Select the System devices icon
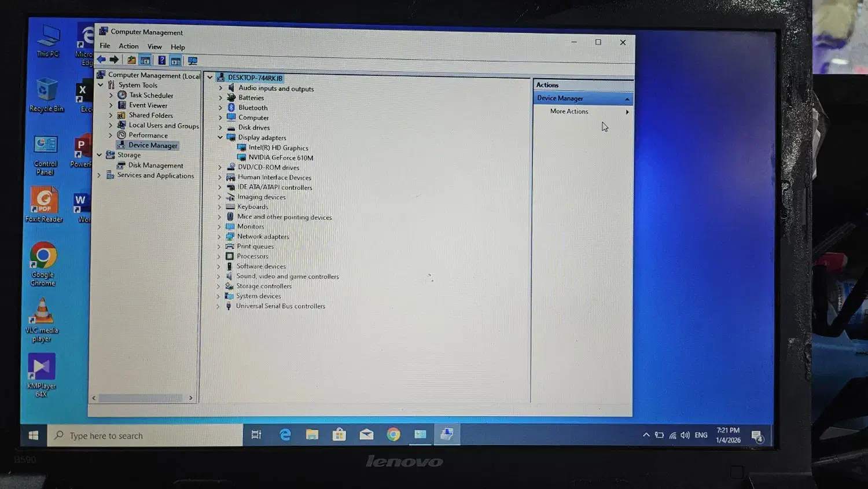The height and width of the screenshot is (489, 868). pos(229,296)
